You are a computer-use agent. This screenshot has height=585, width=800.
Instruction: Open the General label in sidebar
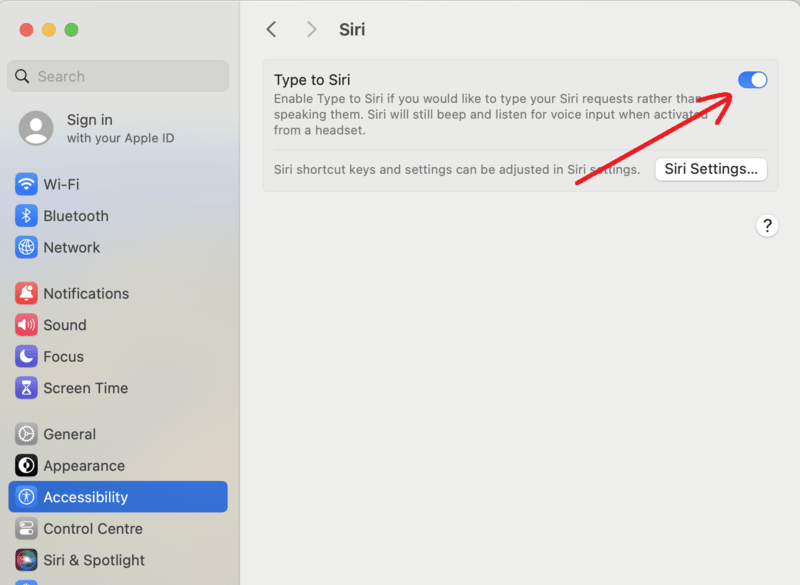coord(69,434)
